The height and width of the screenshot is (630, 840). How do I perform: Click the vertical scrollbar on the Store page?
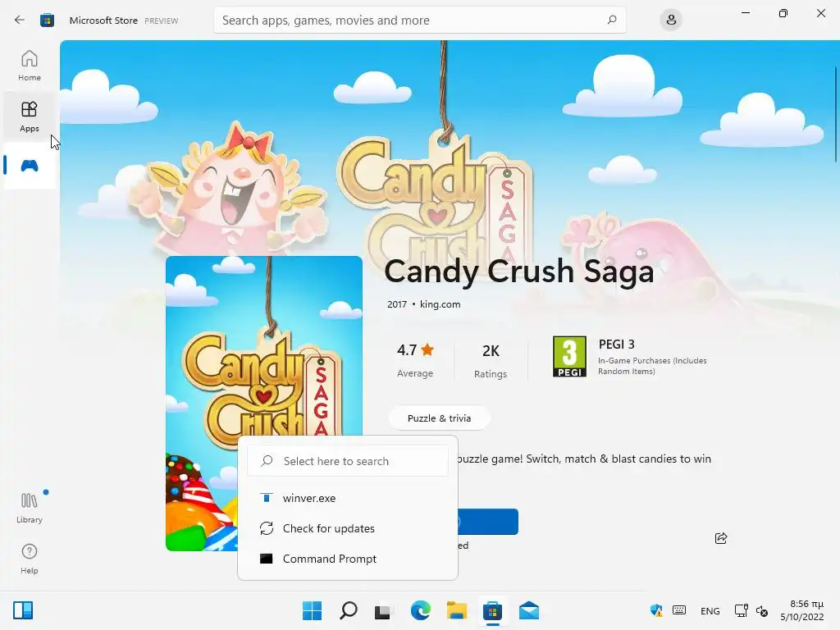836,113
